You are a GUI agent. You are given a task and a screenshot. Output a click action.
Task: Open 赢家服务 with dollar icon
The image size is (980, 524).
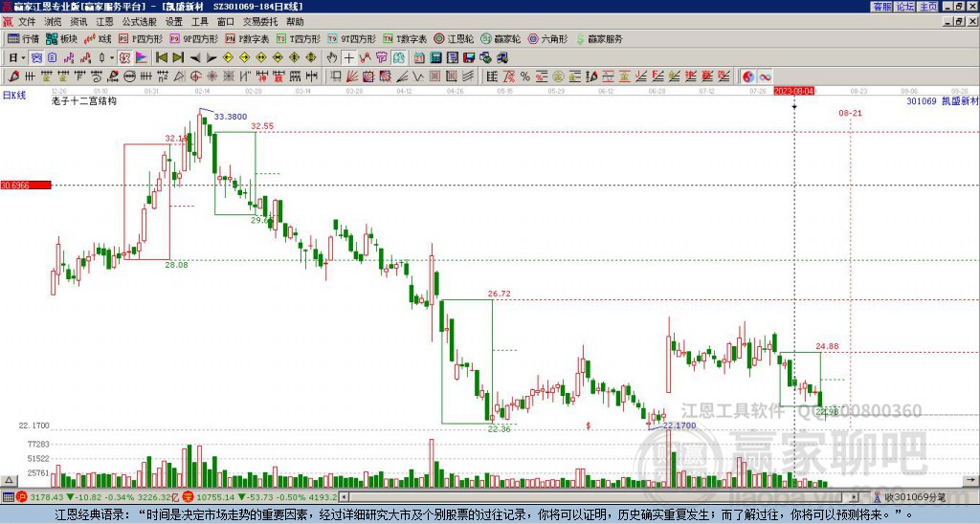[x=599, y=38]
